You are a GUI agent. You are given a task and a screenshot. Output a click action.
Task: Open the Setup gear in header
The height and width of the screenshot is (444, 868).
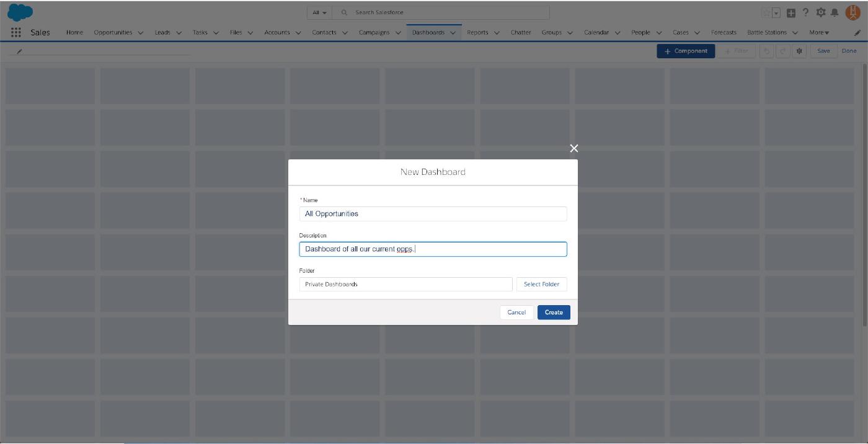(821, 12)
